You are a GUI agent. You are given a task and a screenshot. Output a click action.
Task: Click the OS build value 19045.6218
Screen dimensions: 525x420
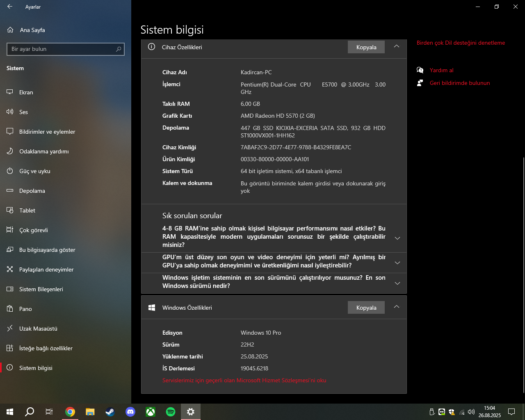coord(254,368)
